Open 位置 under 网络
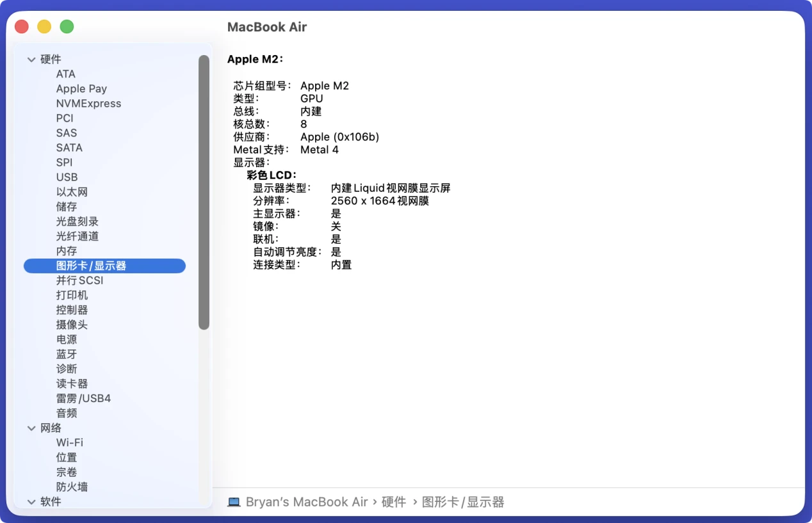Viewport: 812px width, 523px height. click(67, 458)
